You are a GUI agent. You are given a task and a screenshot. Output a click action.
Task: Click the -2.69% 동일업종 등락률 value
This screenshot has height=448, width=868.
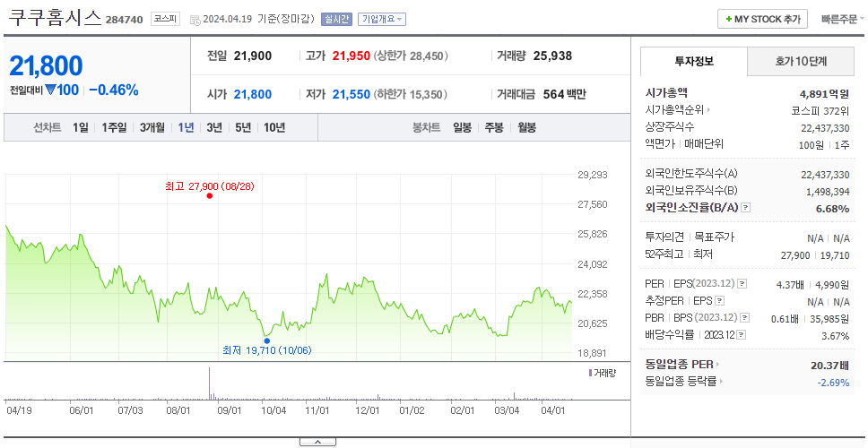[833, 383]
